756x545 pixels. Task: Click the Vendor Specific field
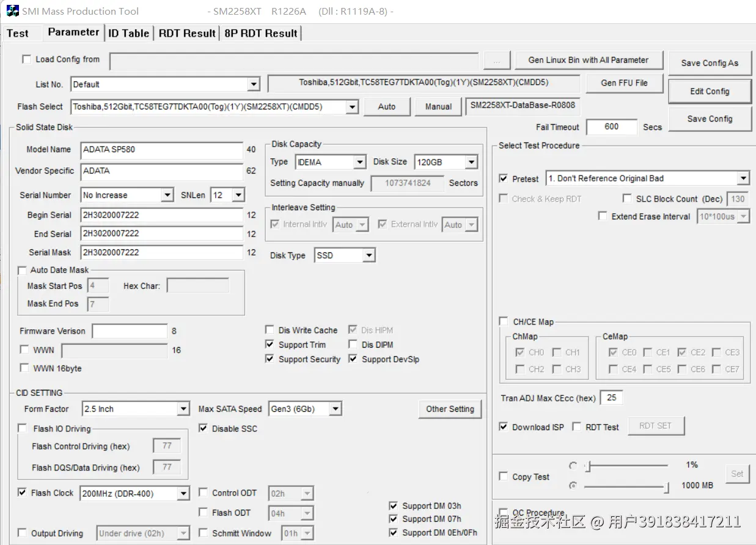(162, 171)
